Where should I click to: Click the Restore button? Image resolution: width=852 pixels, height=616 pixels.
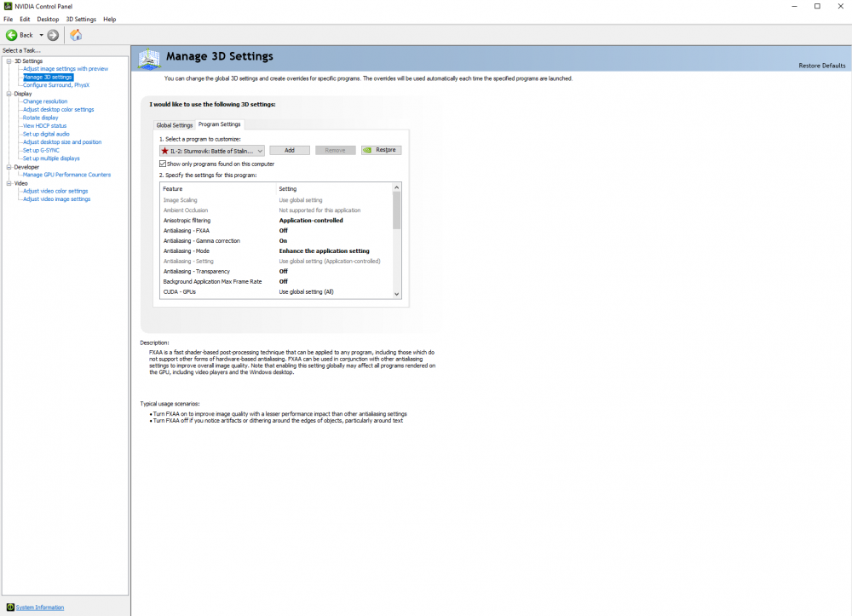[x=381, y=150]
